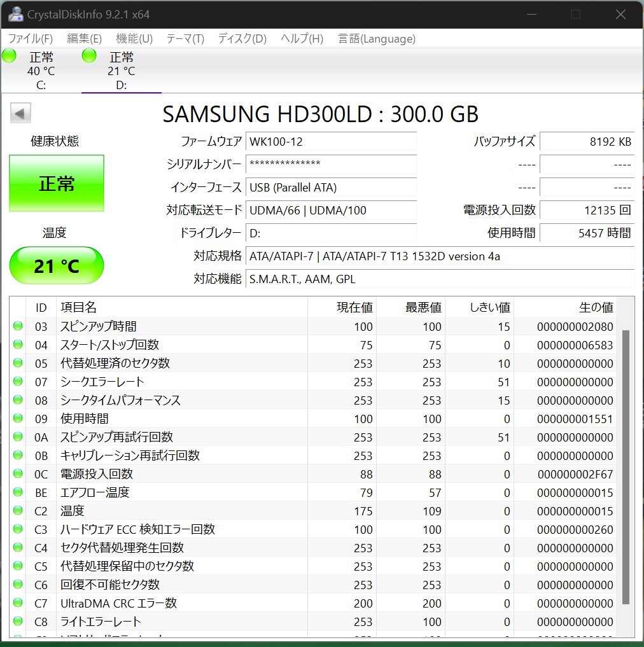Click the green dot beside UltraDMA CRC エラー数
644x647 pixels.
coord(18,603)
